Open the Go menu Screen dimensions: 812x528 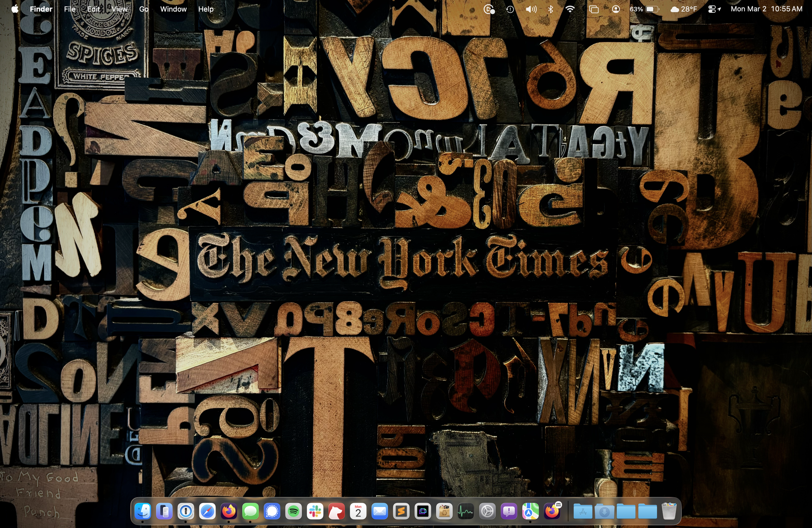(144, 9)
